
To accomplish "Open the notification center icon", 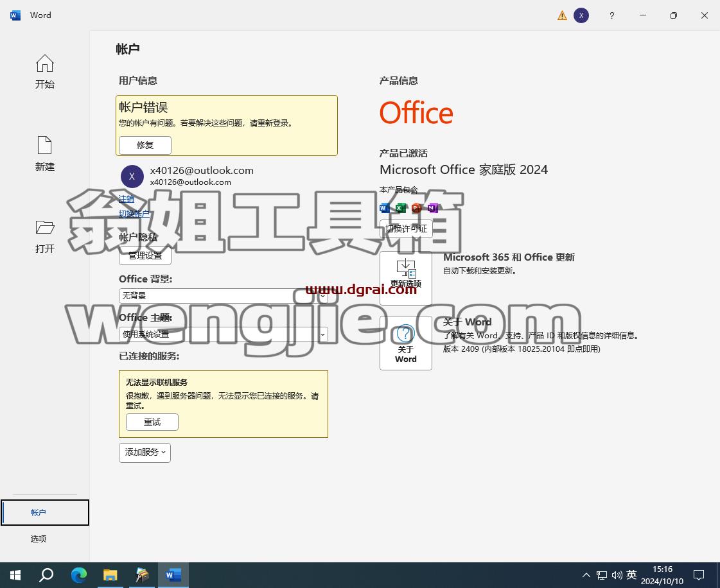I will pyautogui.click(x=699, y=575).
